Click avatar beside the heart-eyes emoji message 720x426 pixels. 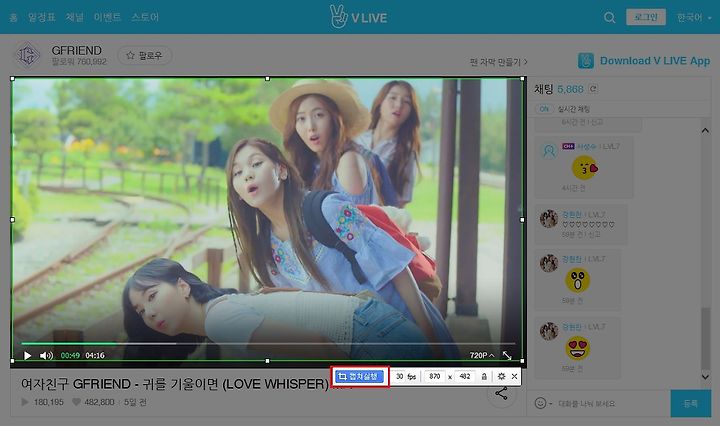[549, 331]
